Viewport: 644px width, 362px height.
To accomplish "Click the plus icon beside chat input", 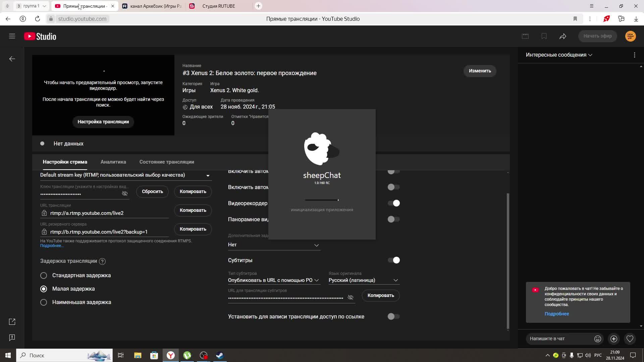I will 613,339.
